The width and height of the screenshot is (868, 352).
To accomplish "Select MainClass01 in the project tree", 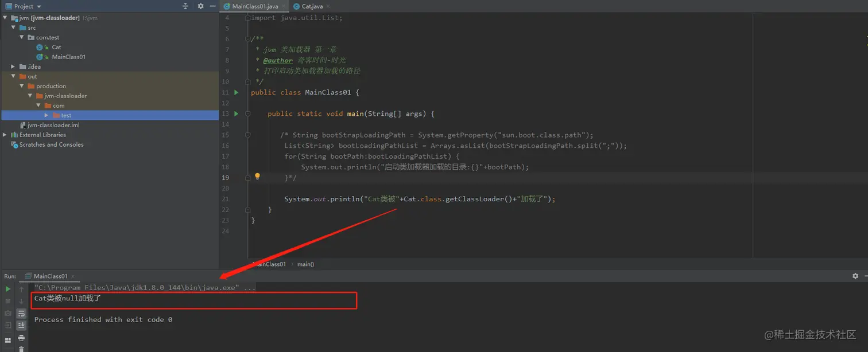I will coord(68,57).
